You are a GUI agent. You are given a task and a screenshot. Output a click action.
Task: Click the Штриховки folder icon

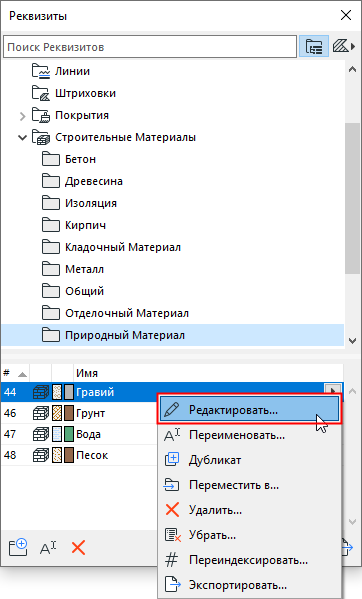click(41, 93)
